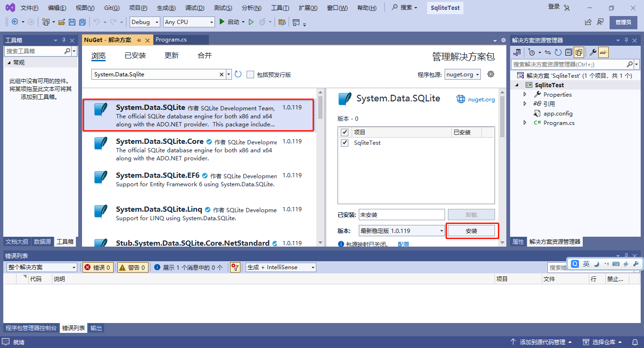Toggle the select all projects checkbox
This screenshot has height=348, width=644.
(345, 133)
